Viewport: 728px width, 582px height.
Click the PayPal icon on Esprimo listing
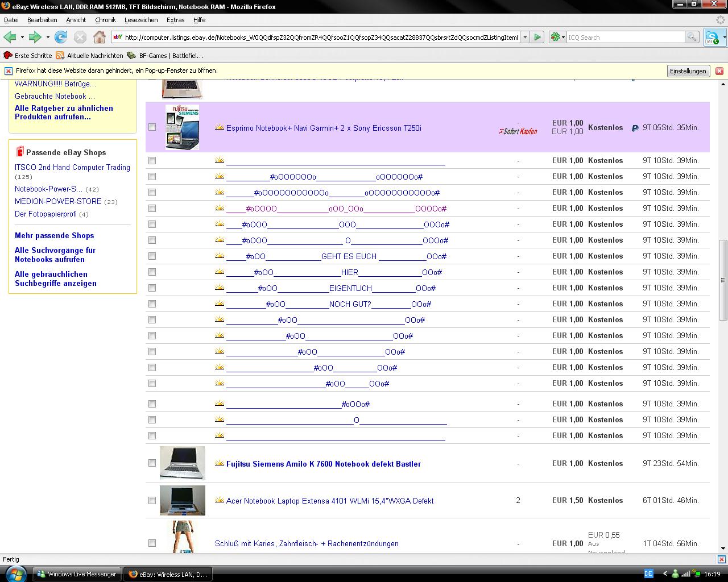(x=635, y=128)
